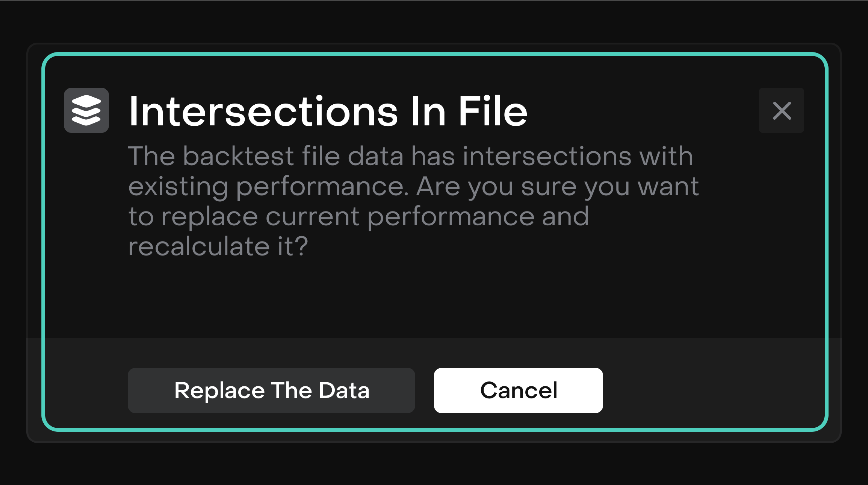868x485 pixels.
Task: Abort the replacement with the white Cancel button
Action: 518,390
